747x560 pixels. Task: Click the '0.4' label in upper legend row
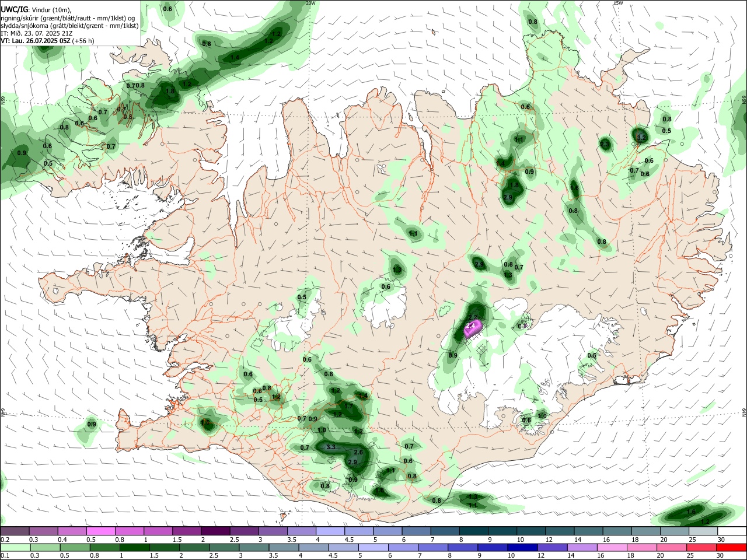(x=62, y=540)
